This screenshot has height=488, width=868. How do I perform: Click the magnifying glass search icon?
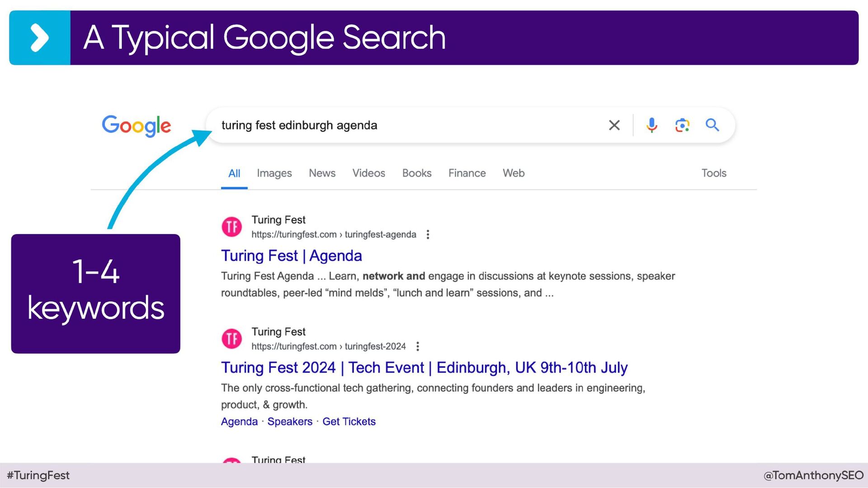coord(712,125)
